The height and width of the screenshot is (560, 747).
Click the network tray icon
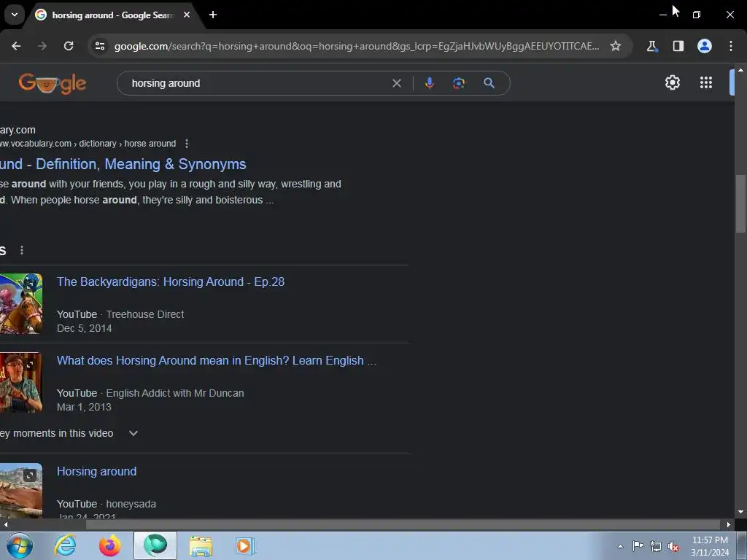point(656,546)
